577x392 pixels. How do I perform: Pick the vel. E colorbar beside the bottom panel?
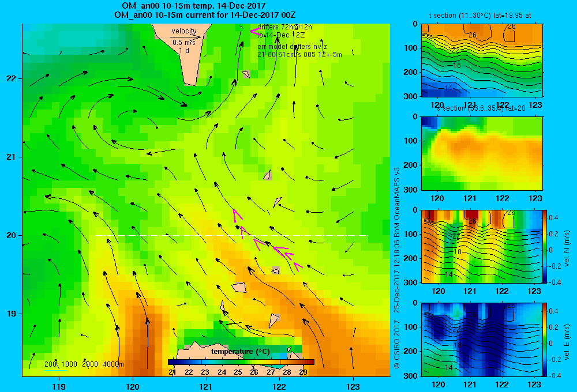point(545,340)
